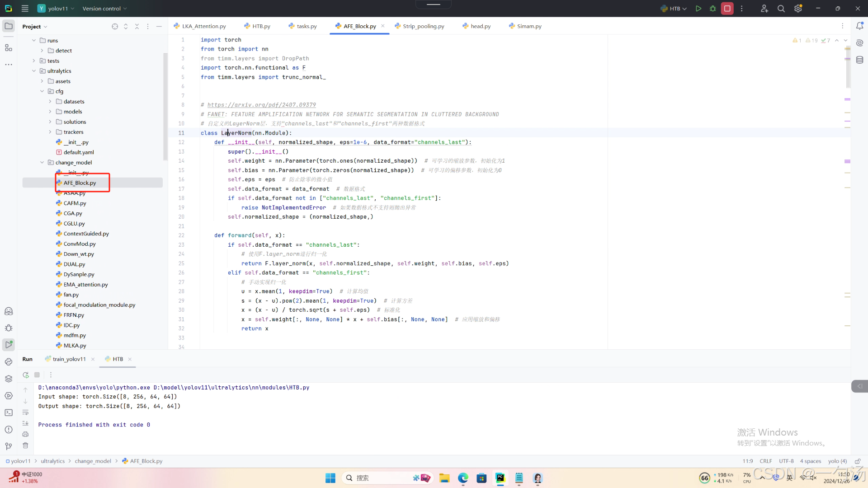
Task: Open the HTB run configuration dropdown
Action: 675,9
